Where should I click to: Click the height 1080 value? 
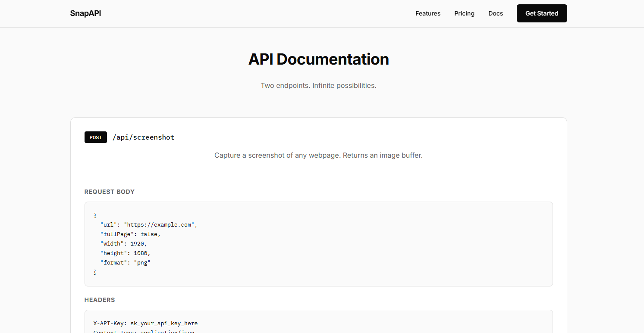coord(141,253)
